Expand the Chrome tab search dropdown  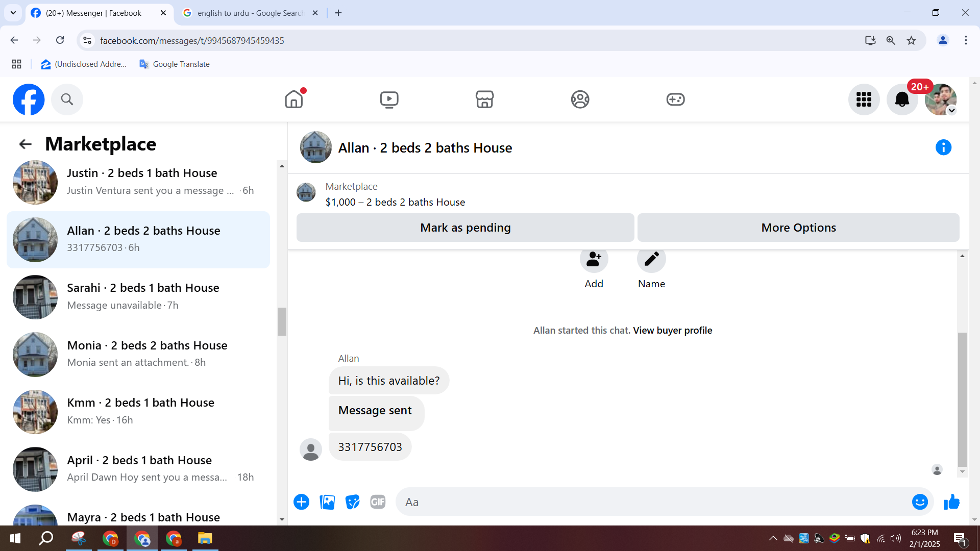tap(13, 13)
